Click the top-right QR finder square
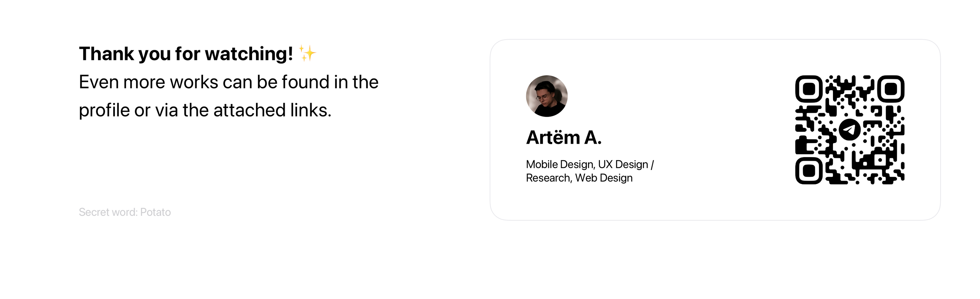This screenshot has height=299, width=980. (891, 89)
